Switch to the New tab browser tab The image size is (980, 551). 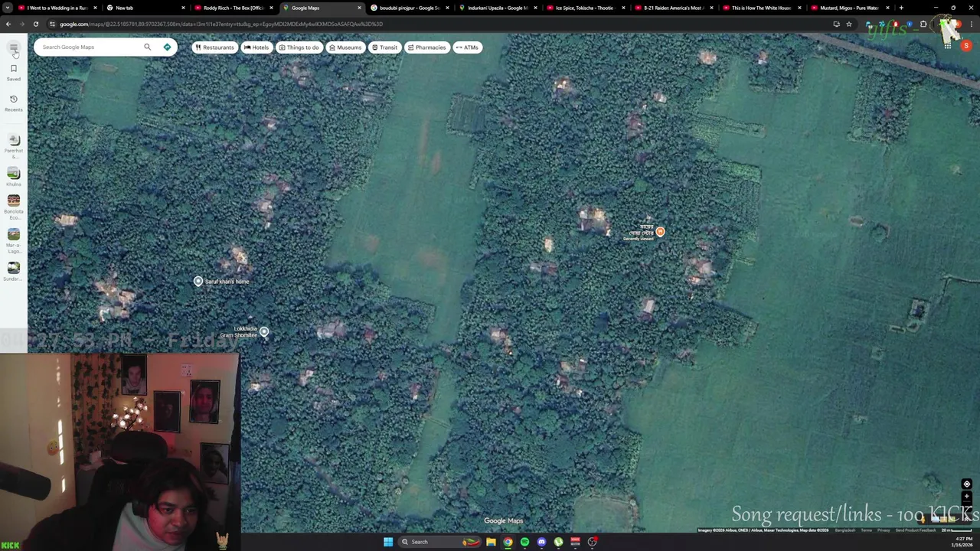[145, 8]
